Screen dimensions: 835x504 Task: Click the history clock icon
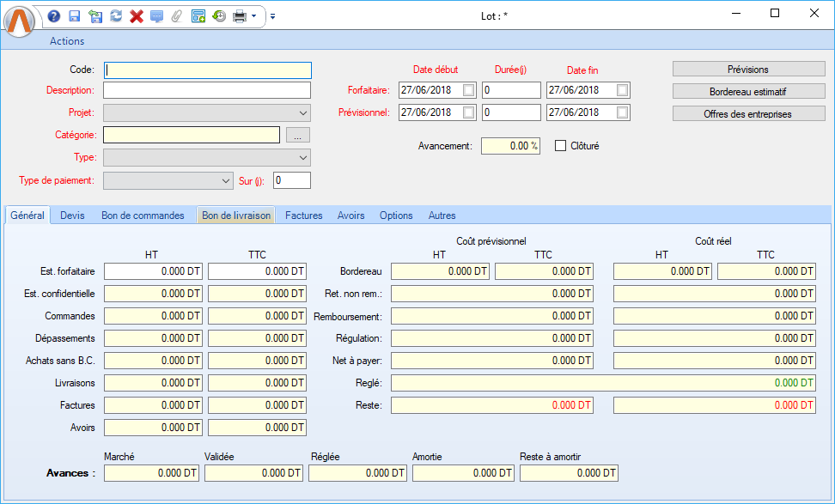219,15
